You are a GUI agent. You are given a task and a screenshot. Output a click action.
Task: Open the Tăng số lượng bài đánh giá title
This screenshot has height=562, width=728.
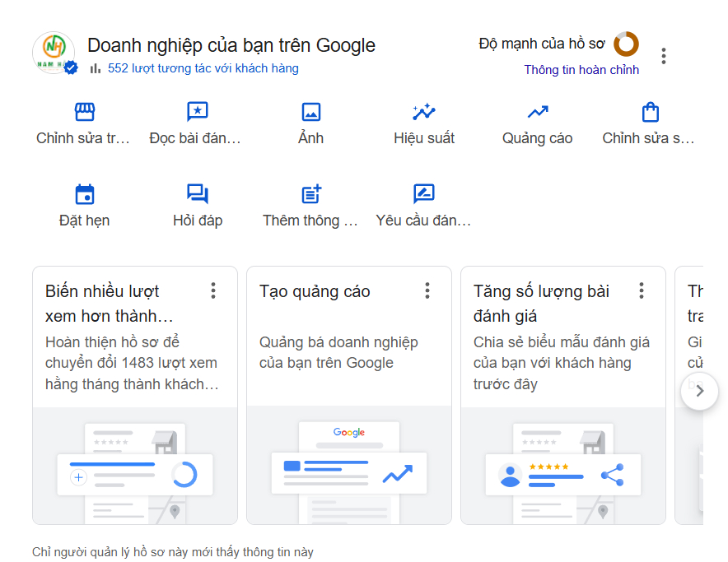541,304
